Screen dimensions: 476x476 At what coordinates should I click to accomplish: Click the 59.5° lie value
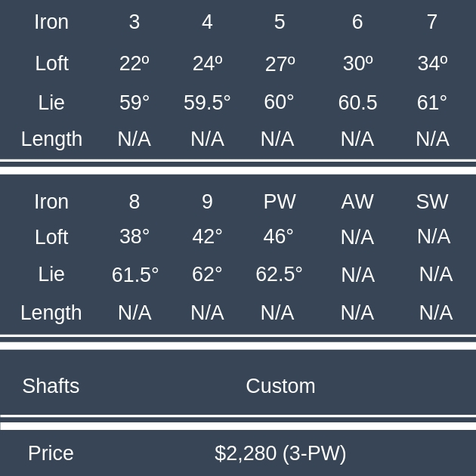pyautogui.click(x=207, y=103)
